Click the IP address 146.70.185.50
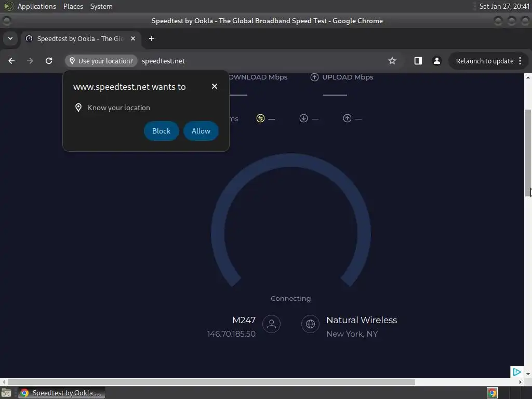 tap(231, 334)
